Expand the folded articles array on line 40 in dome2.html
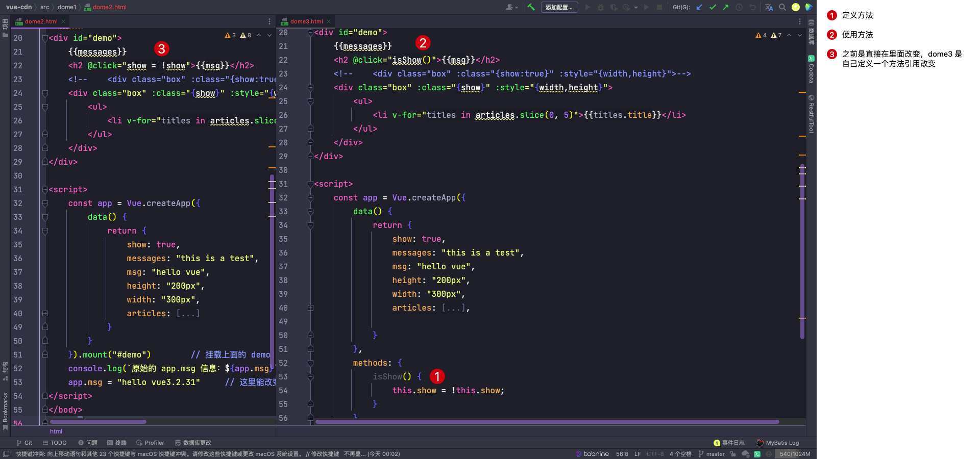 click(x=188, y=314)
